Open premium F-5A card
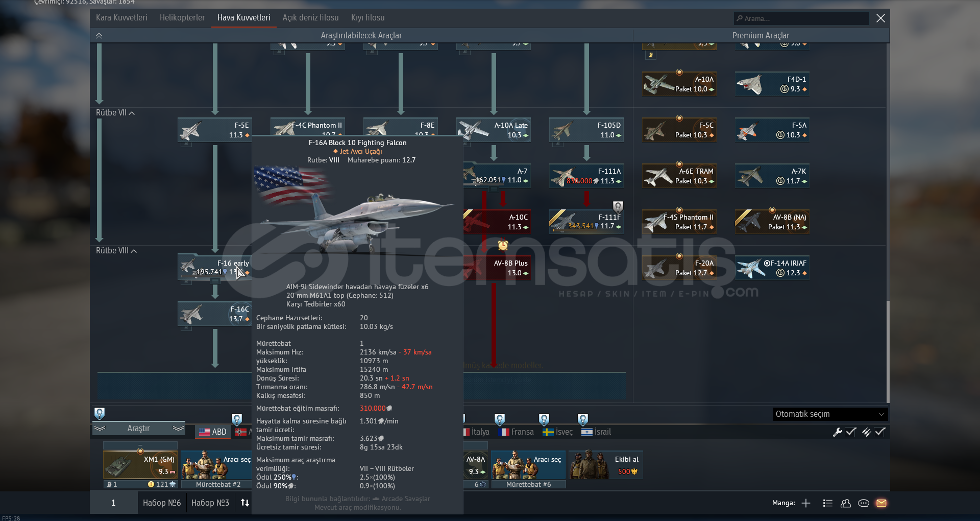This screenshot has height=521, width=980. coord(772,130)
